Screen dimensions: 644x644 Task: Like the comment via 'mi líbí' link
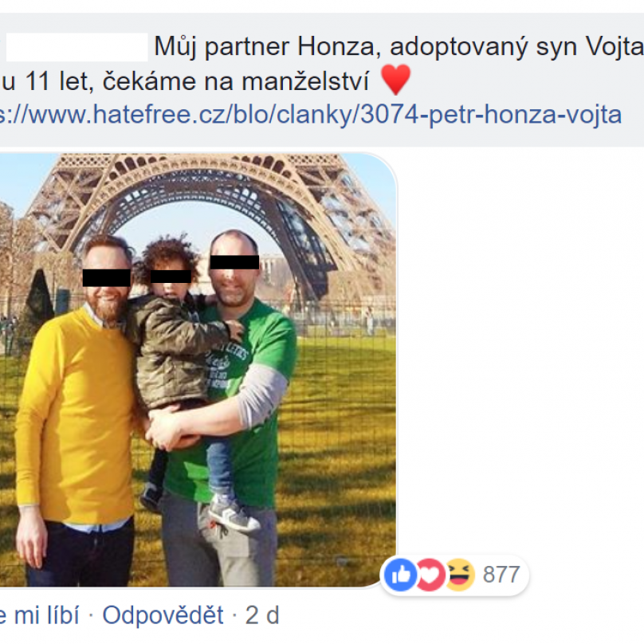[x=39, y=615]
